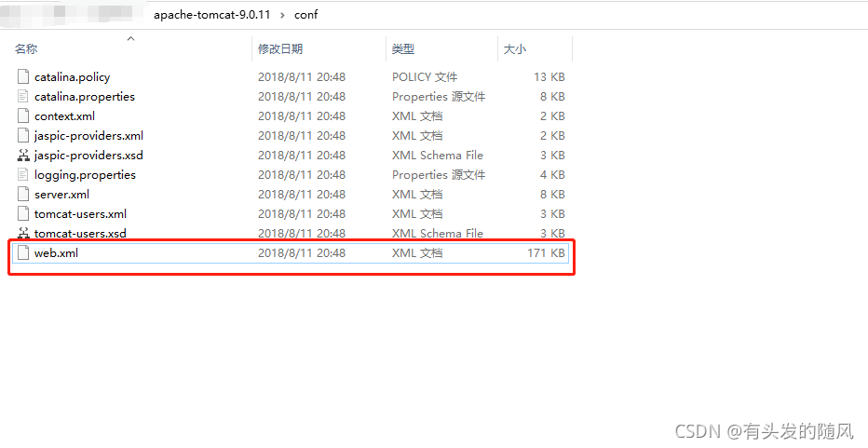Select file name tomcat-users.xsd
This screenshot has height=448, width=868.
pyautogui.click(x=80, y=233)
